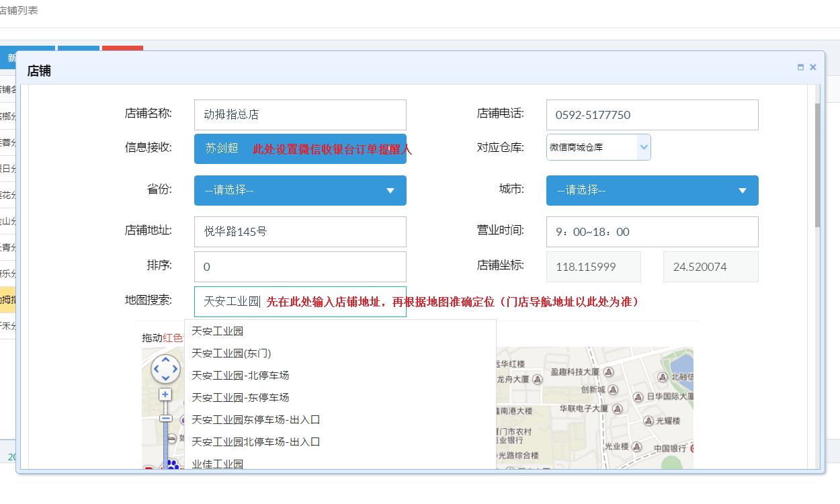The image size is (840, 504).
Task: Choose first suggestion 天安工业园
Action: click(x=340, y=331)
